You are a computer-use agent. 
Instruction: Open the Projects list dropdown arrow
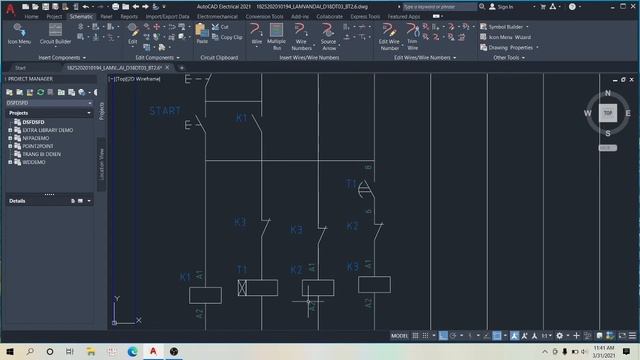click(89, 113)
